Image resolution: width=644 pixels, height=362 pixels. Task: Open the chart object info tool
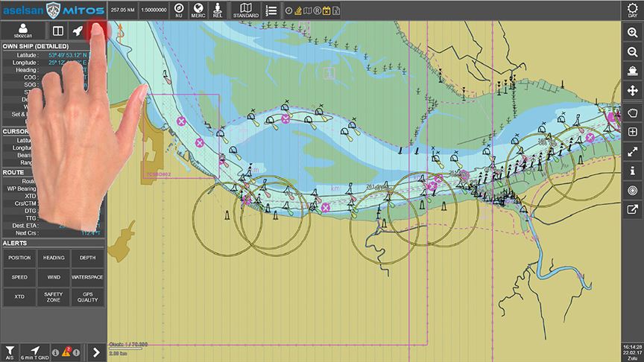point(632,171)
